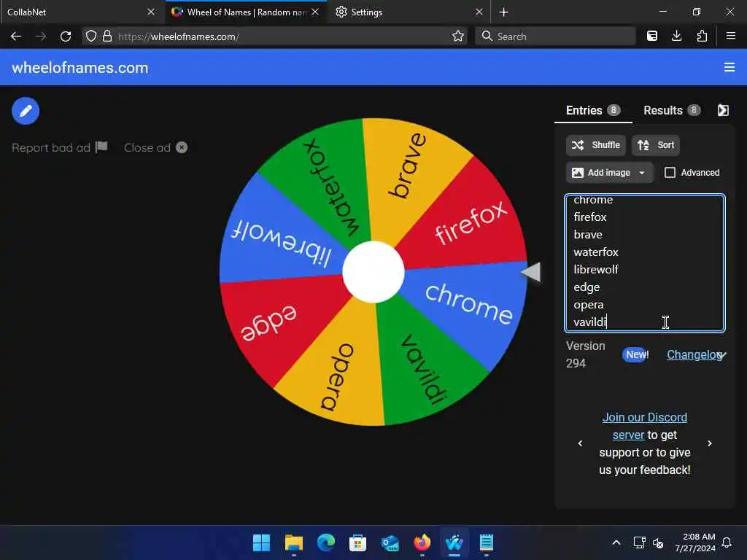747x560 pixels.
Task: Show previous tip with left chevron
Action: (x=580, y=443)
